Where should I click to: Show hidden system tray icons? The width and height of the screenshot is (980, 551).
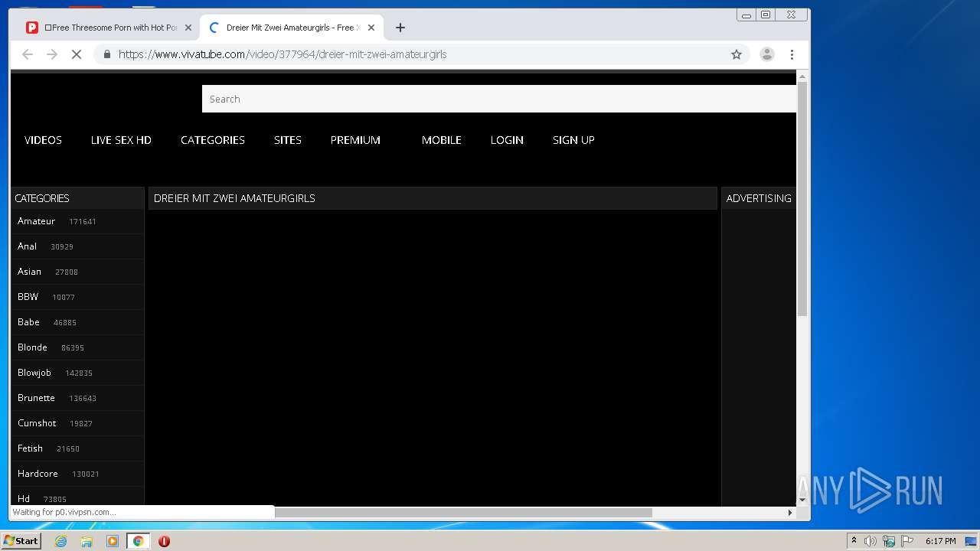coord(854,541)
